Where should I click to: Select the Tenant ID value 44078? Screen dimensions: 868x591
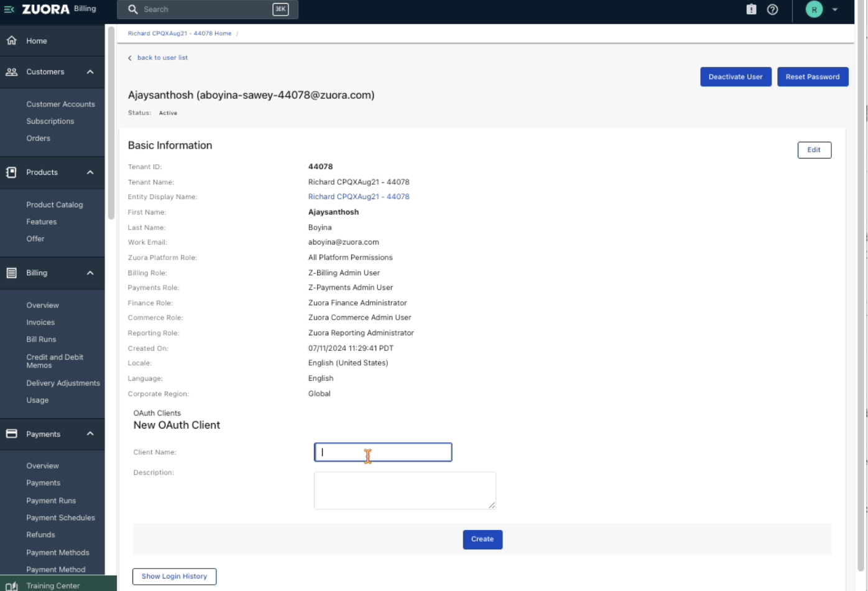pos(320,167)
